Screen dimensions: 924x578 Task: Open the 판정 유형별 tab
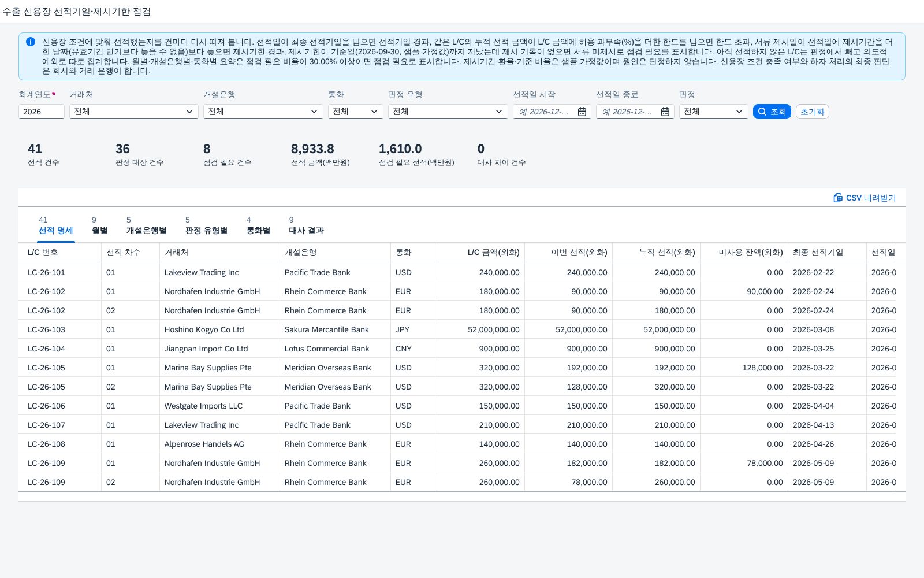click(206, 225)
